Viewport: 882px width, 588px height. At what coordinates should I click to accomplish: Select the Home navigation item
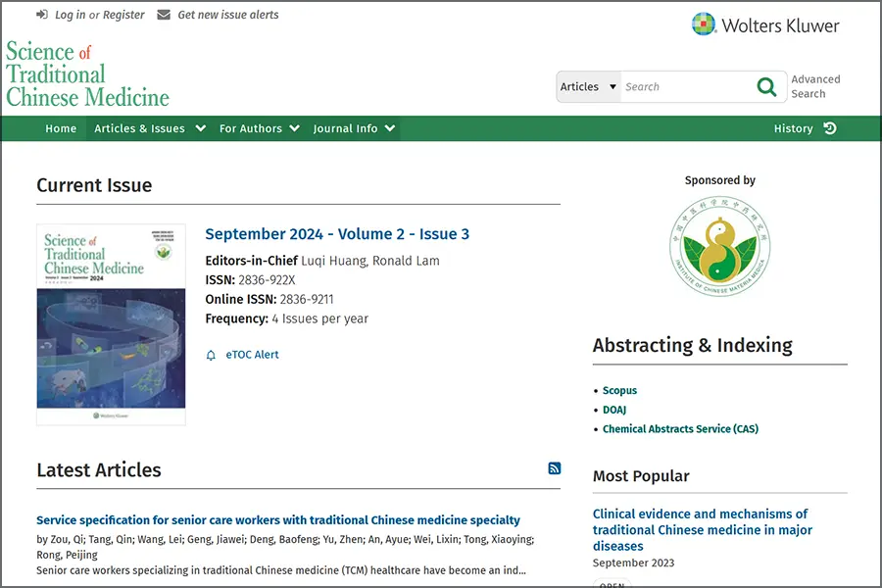click(x=61, y=128)
